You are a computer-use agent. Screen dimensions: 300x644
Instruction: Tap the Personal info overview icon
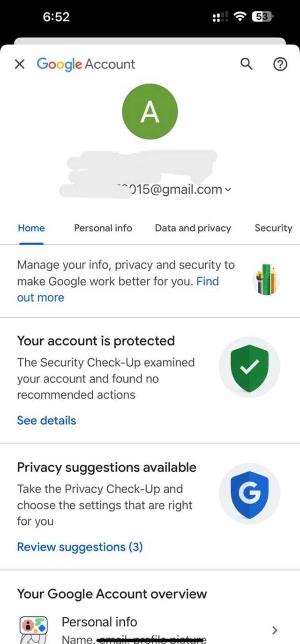[x=33, y=628]
